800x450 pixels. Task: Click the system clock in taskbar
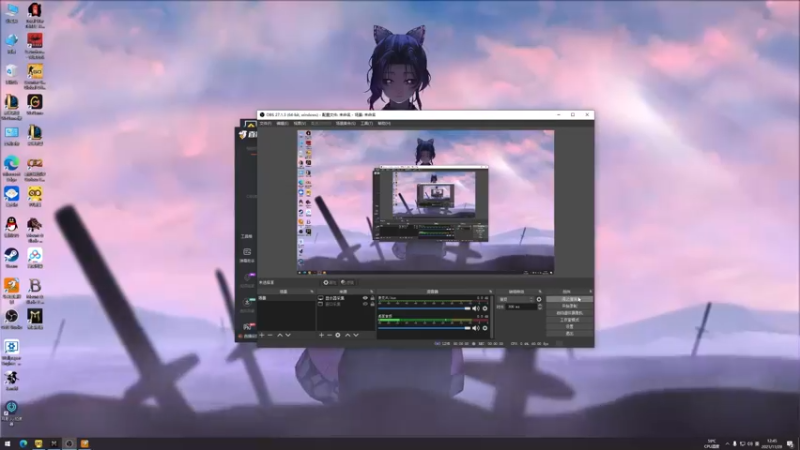point(771,444)
